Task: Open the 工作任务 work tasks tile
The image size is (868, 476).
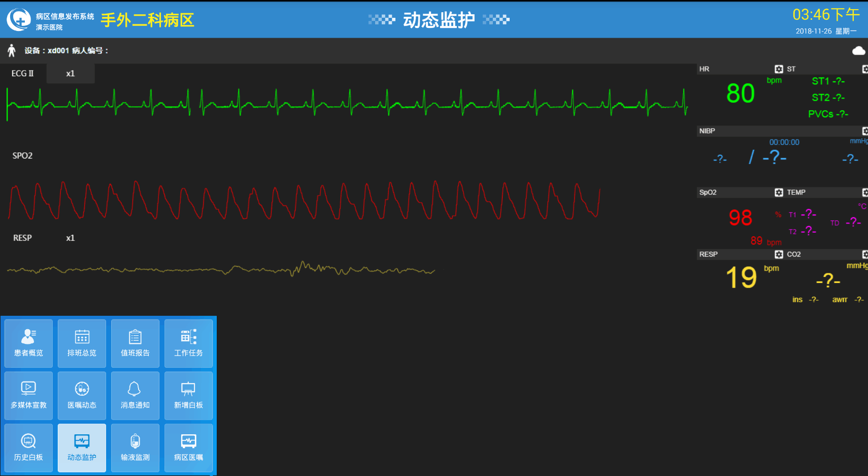Action: [188, 343]
